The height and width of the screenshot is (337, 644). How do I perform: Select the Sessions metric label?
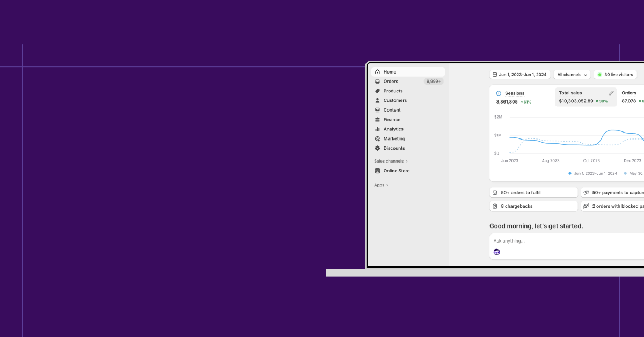(515, 93)
